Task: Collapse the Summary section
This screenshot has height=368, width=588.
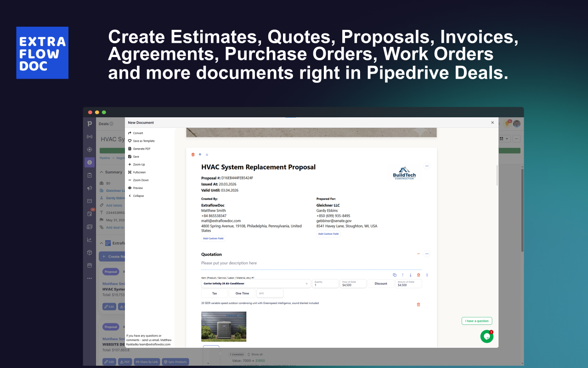Action: (101, 172)
